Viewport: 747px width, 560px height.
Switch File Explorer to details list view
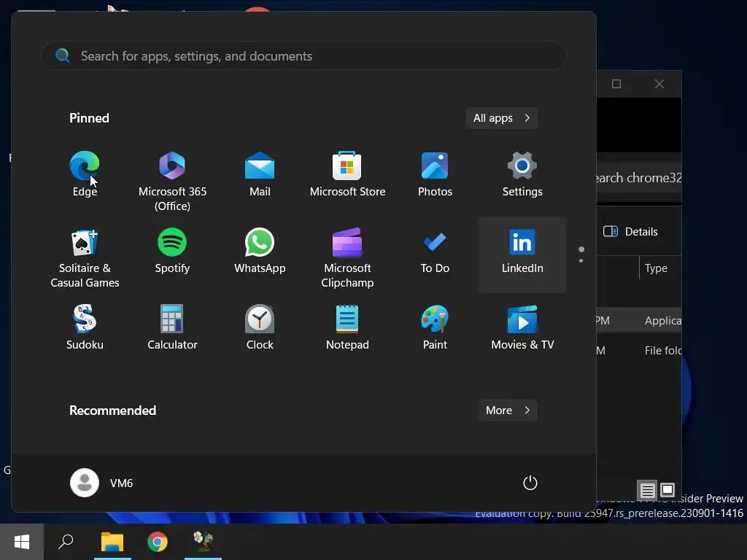click(647, 490)
